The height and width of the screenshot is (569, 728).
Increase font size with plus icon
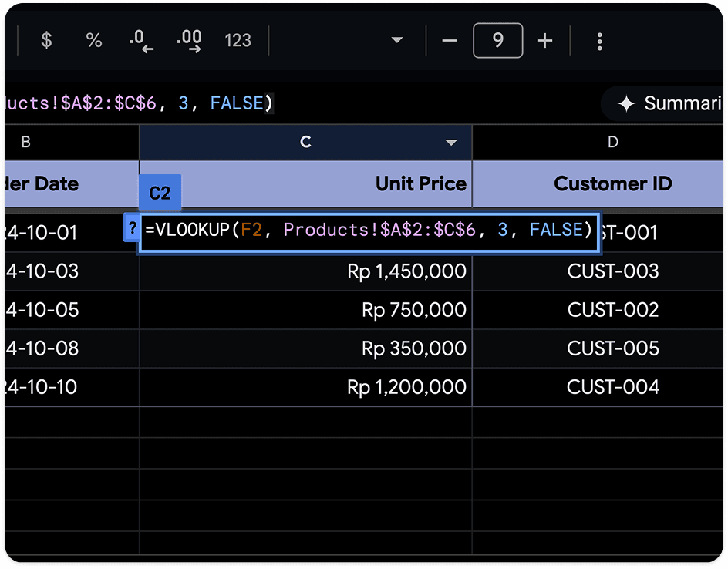(544, 41)
